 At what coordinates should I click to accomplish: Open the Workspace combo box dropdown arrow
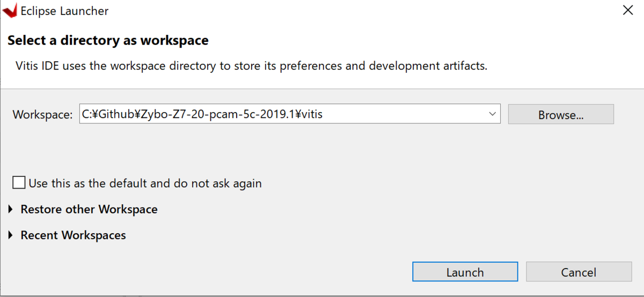coord(492,114)
